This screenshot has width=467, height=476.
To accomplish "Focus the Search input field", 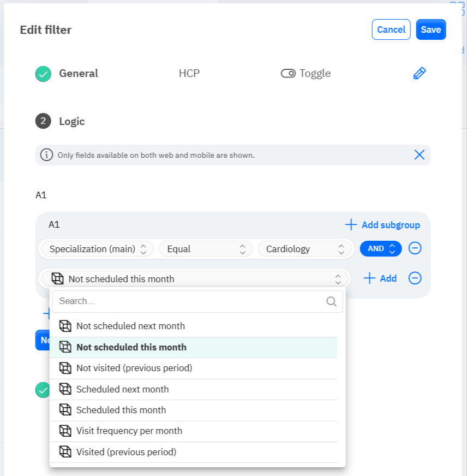I will pos(197,301).
